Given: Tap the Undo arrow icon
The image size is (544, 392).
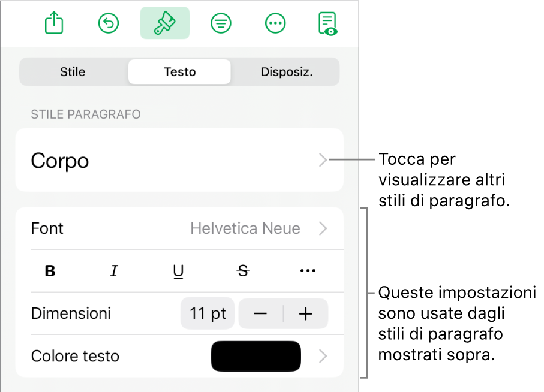Looking at the screenshot, I should coord(109,23).
